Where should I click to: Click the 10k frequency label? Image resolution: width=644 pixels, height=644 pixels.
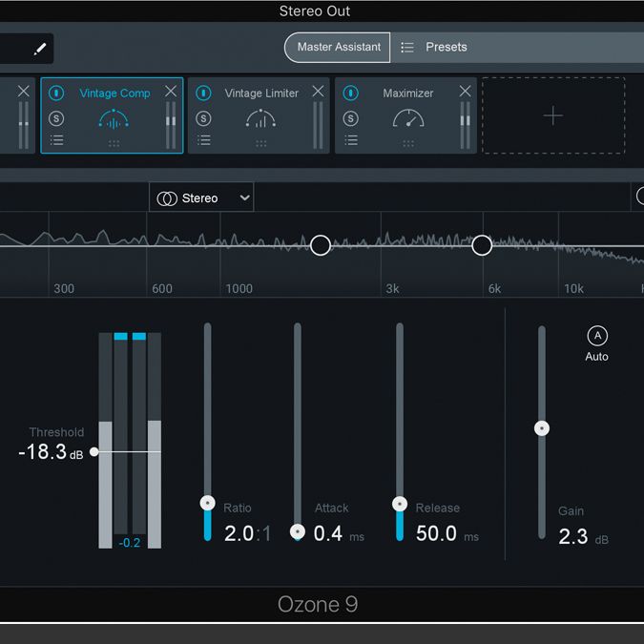[573, 289]
